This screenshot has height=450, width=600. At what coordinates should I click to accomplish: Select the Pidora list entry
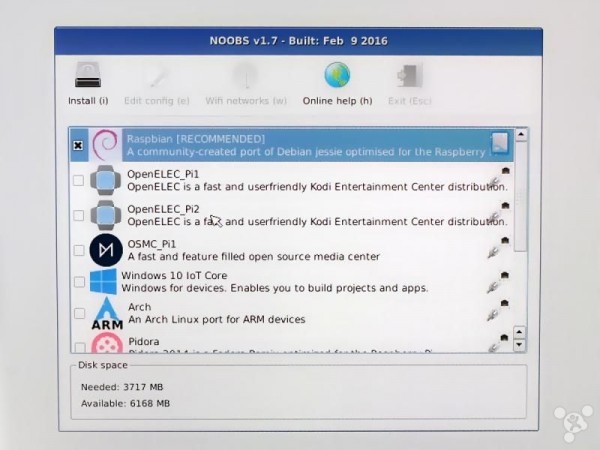pos(300,345)
